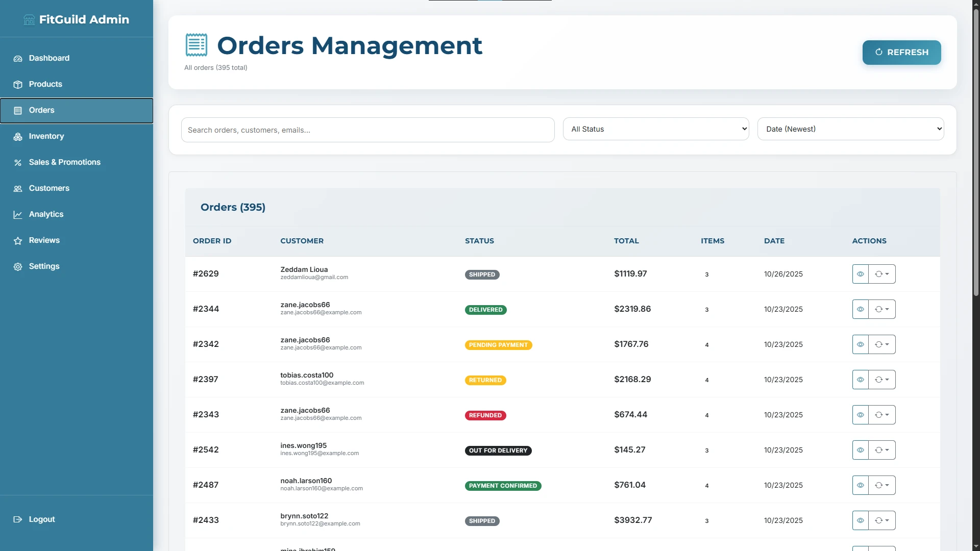Click the vertical page scrollbar thumb
This screenshot has height=551, width=980.
tap(976, 153)
